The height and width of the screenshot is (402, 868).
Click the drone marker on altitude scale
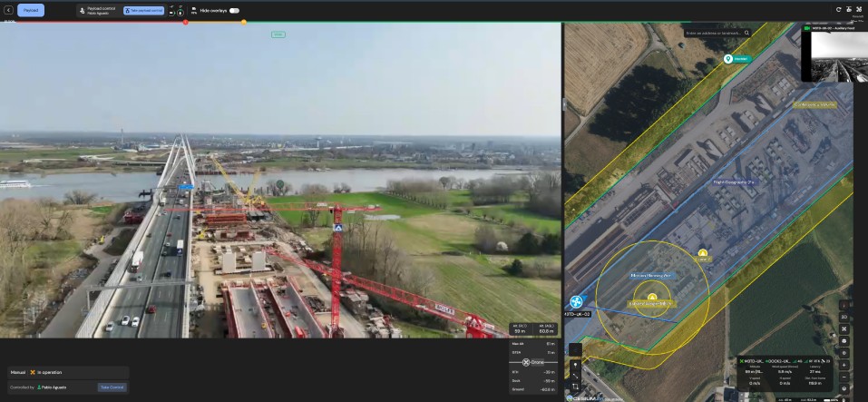[x=525, y=361]
